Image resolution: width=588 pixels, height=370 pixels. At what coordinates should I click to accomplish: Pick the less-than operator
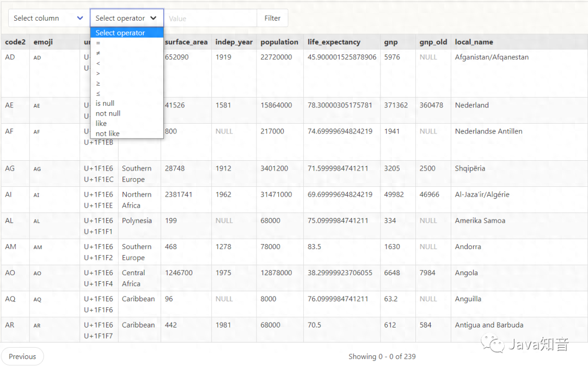click(x=99, y=63)
